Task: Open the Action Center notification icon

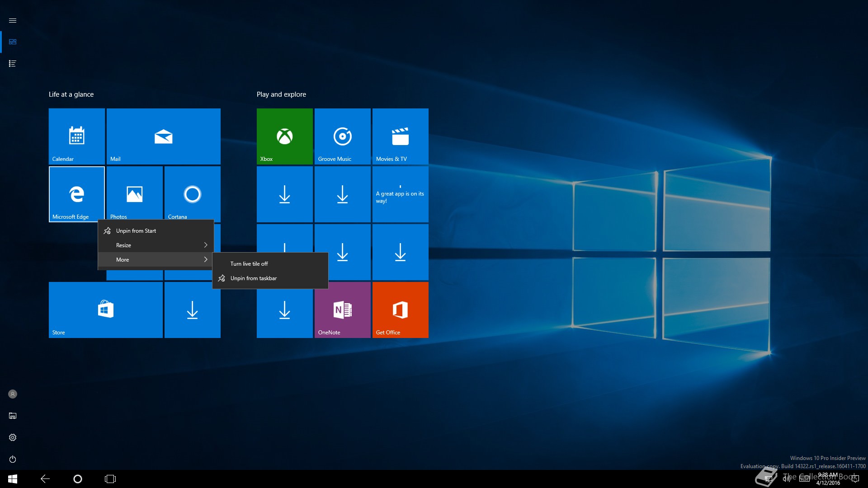Action: point(855,479)
